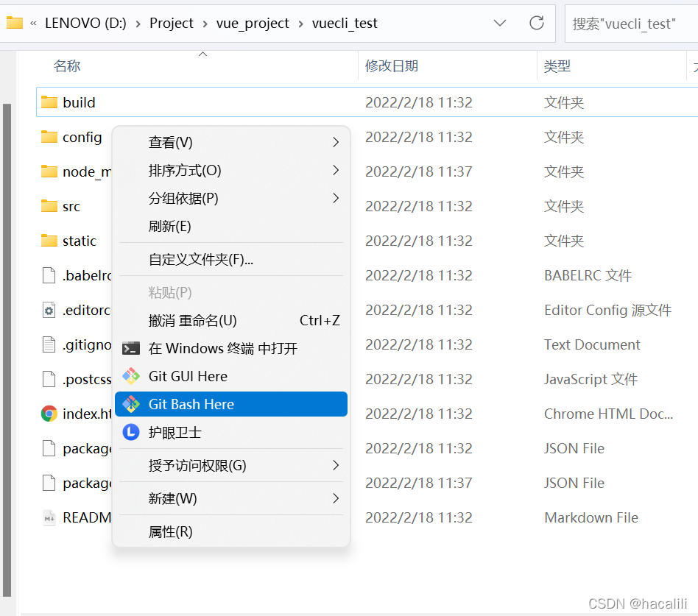Screen dimensions: 698x616
Task: Click the .gitignore text file icon
Action: 49,344
